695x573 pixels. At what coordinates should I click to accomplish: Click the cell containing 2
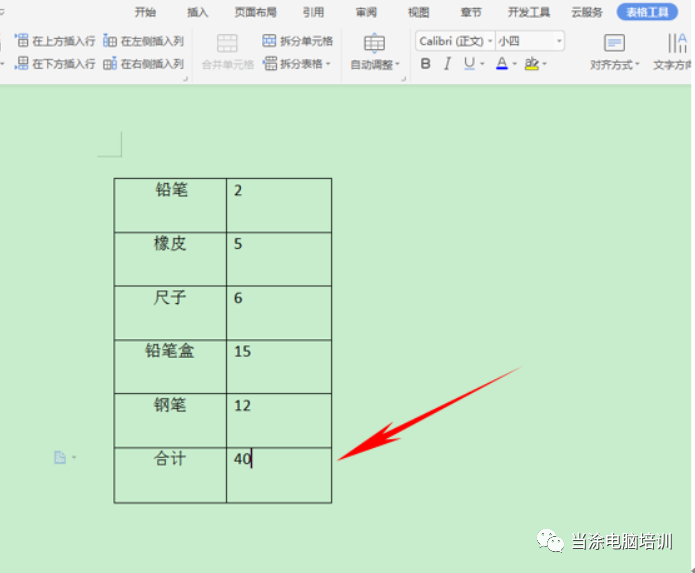coord(279,205)
